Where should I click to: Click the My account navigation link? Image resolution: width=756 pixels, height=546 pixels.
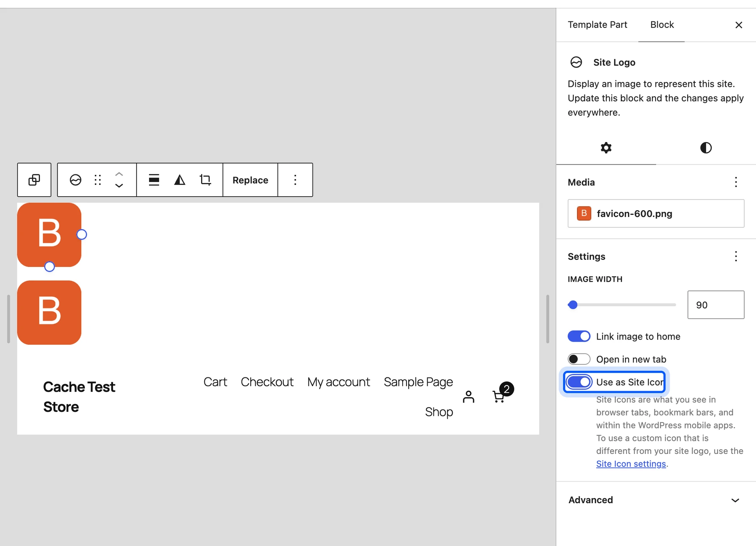pos(339,382)
